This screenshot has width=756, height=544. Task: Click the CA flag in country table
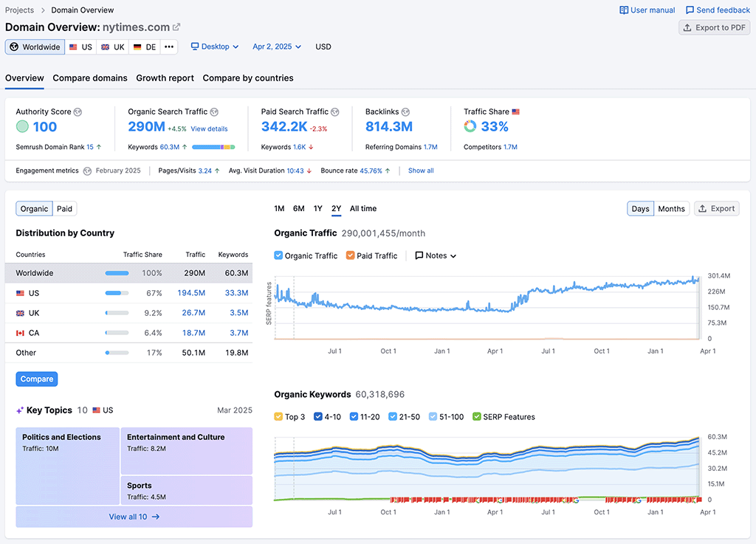coord(20,333)
